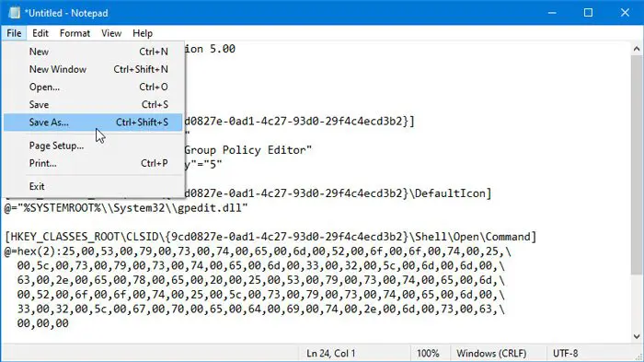Expand the View menu
644x362 pixels.
click(x=111, y=33)
